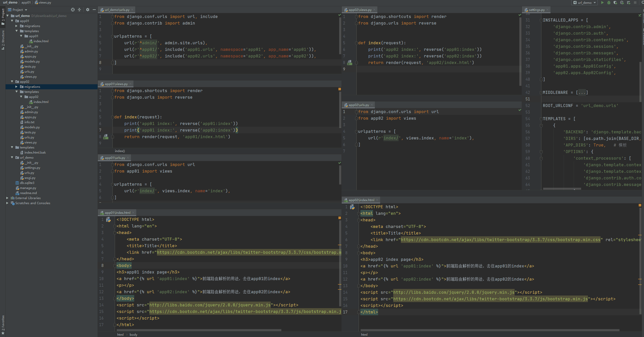Run url_demo with coverage

615,3
